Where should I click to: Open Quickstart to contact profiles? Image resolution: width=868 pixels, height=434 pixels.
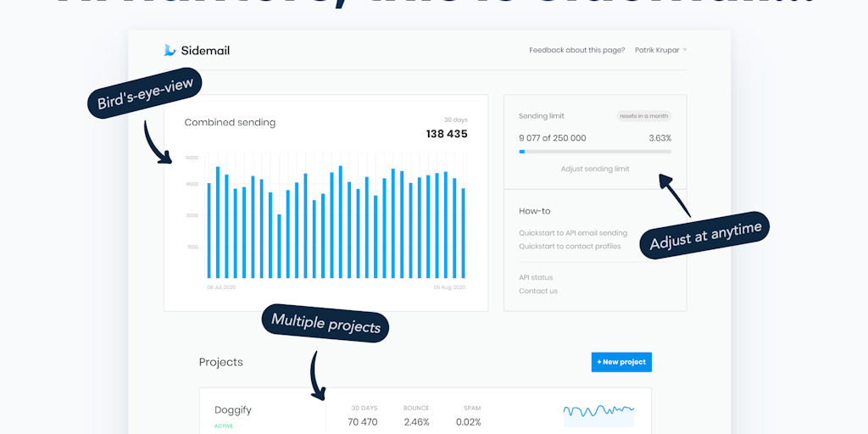570,247
